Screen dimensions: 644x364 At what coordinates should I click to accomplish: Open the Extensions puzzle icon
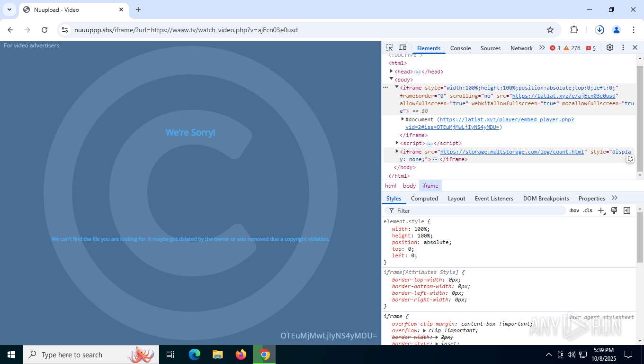(574, 30)
